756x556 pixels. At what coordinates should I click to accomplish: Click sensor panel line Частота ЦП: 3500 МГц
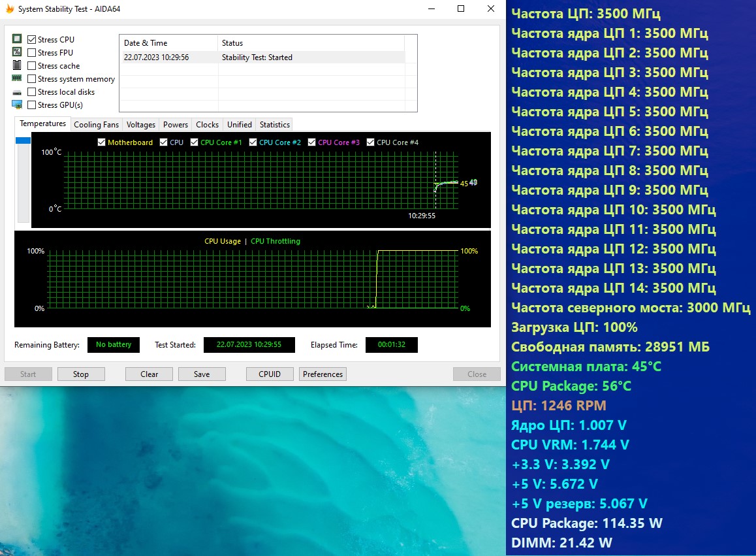(586, 14)
